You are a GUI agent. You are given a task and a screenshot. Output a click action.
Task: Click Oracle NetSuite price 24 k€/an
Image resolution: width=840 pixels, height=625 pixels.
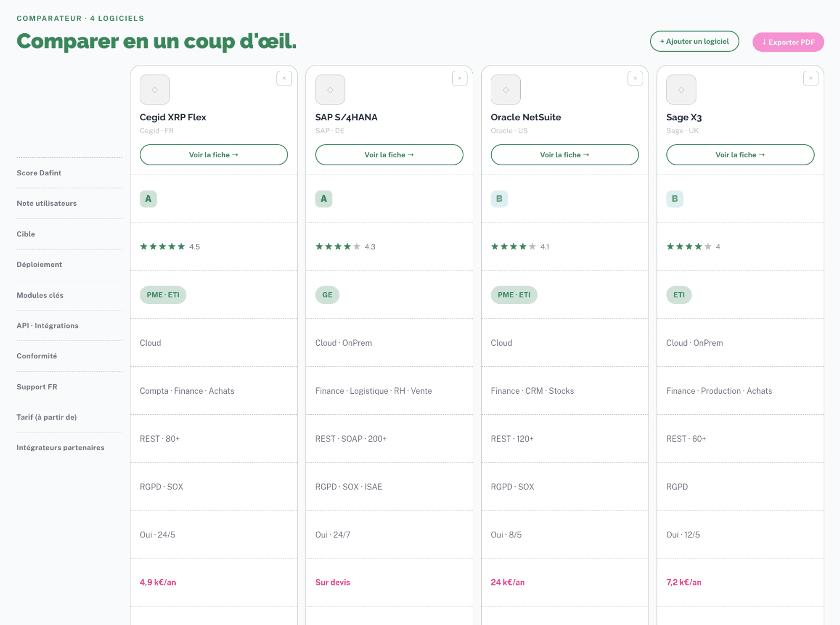[508, 582]
